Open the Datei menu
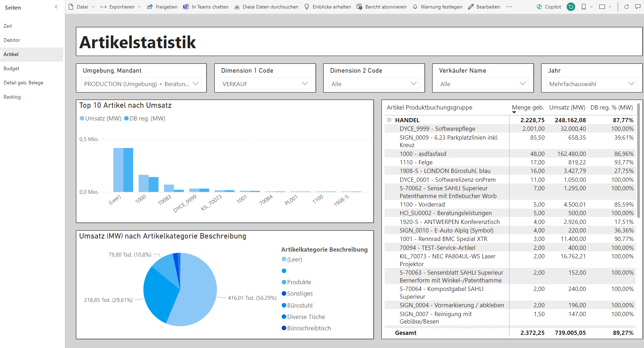 (x=82, y=7)
